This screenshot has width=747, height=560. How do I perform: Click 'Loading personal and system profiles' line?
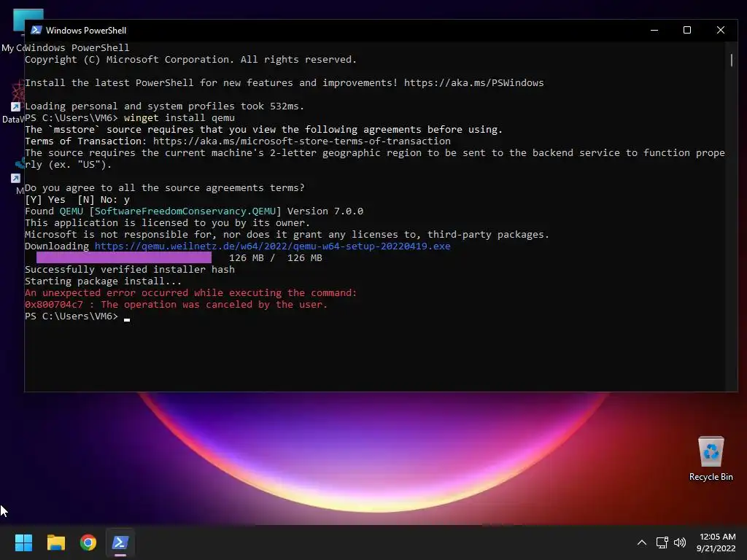pos(164,106)
